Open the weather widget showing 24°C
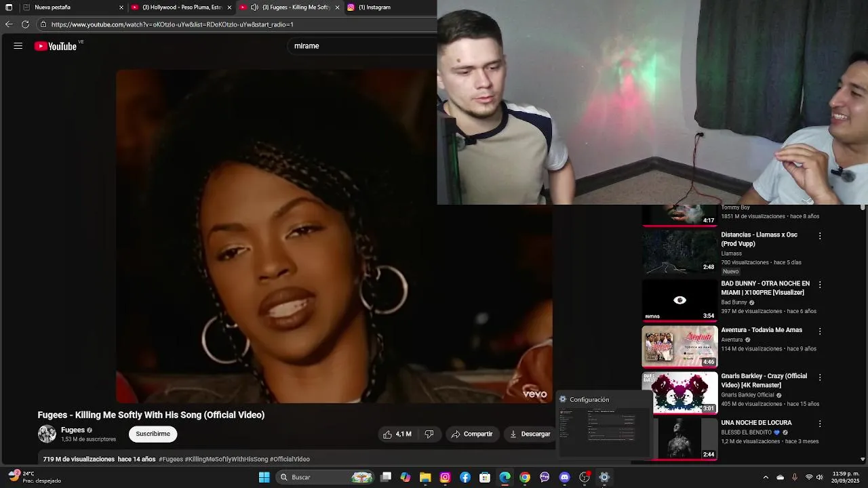 (35, 477)
